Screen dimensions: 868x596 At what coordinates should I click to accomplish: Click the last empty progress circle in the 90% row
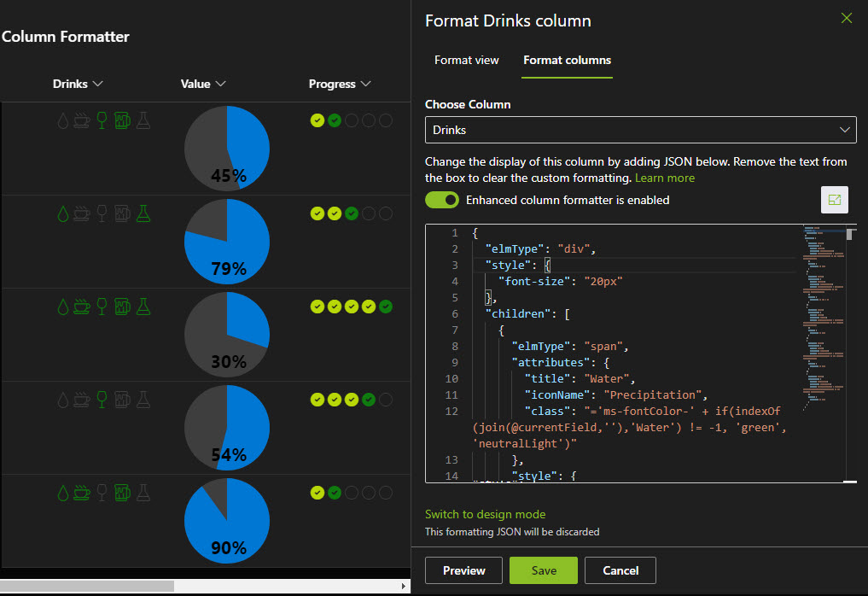tap(386, 493)
